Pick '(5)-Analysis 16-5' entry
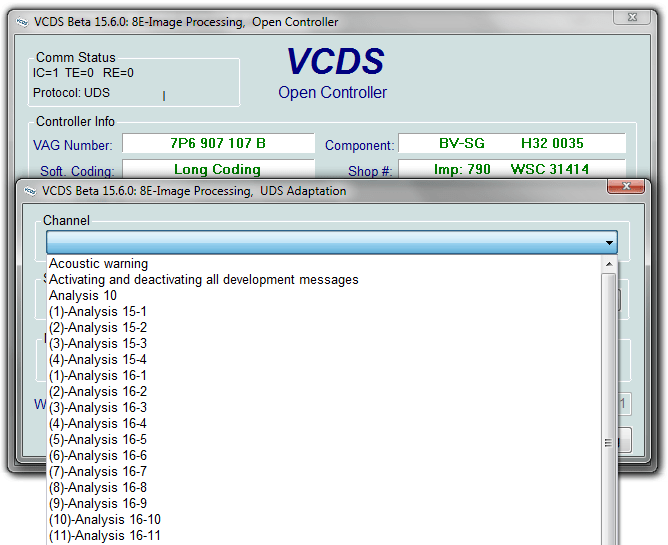The width and height of the screenshot is (668, 545). click(x=324, y=439)
